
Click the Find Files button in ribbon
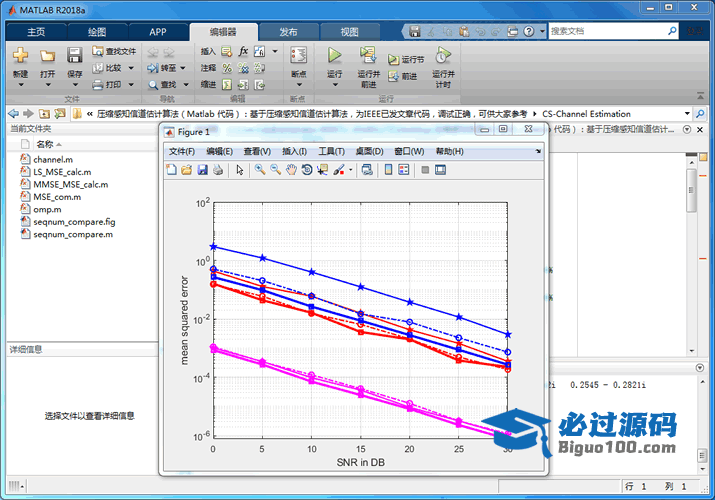tap(114, 51)
